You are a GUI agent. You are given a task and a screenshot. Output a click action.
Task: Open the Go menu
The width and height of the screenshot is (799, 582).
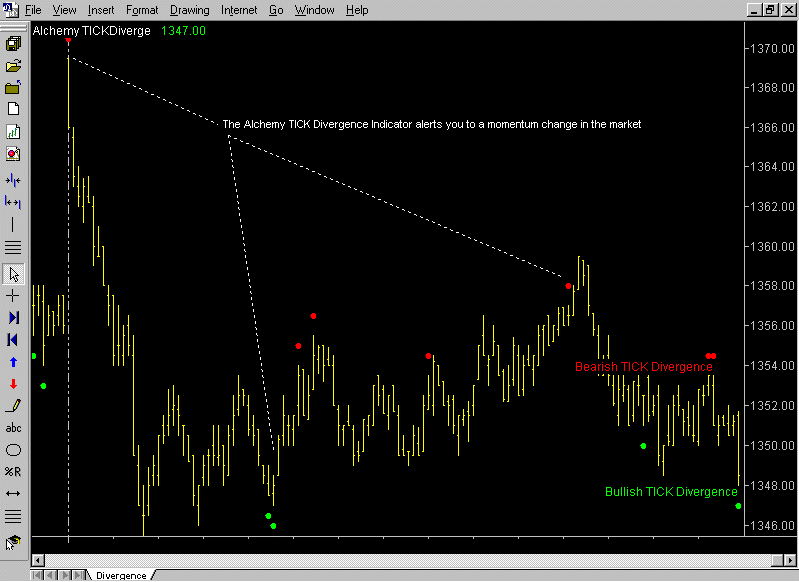click(276, 10)
